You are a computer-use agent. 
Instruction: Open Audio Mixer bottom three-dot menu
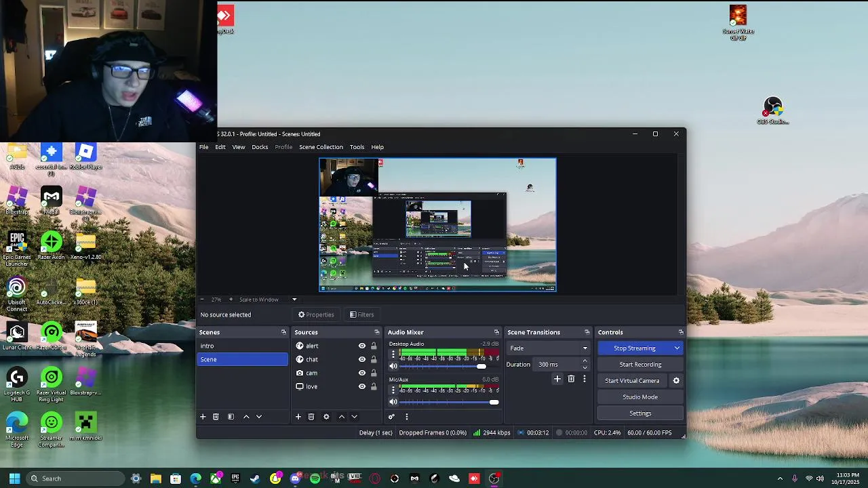point(406,417)
